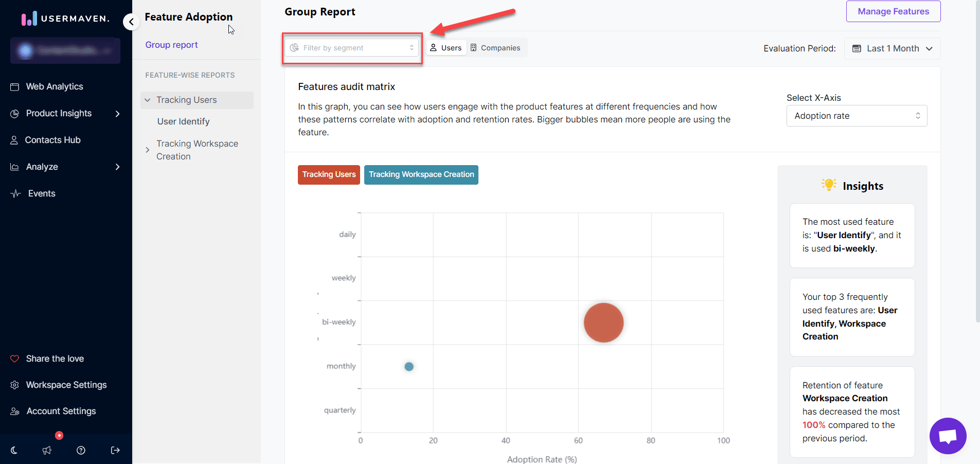This screenshot has height=464, width=980.
Task: Open Web Analytics in the sidebar
Action: (x=54, y=86)
